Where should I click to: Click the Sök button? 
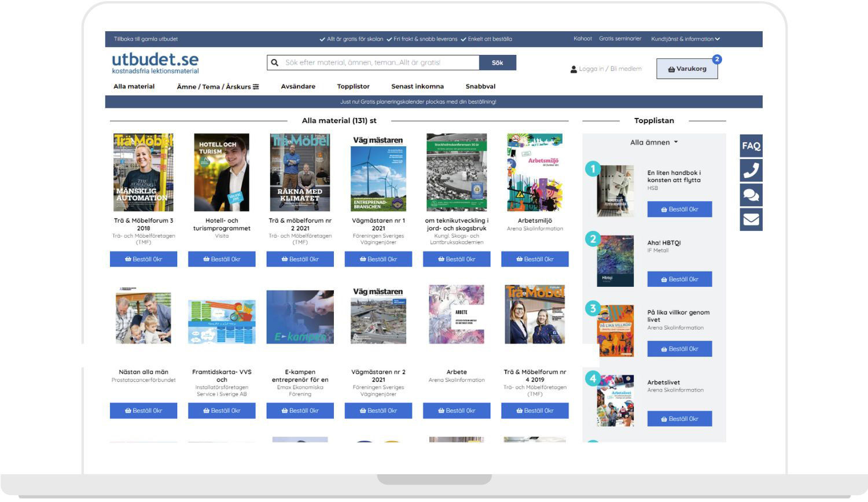pyautogui.click(x=498, y=62)
